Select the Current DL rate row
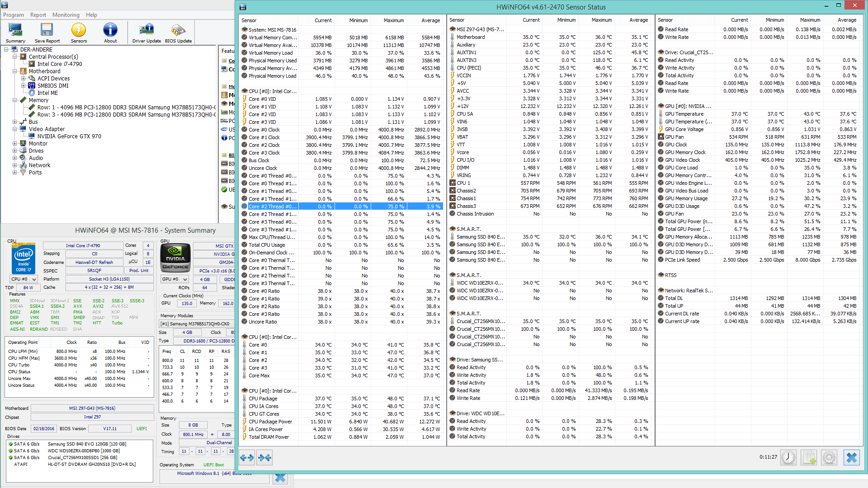Viewport: 868px width, 488px height. point(758,314)
